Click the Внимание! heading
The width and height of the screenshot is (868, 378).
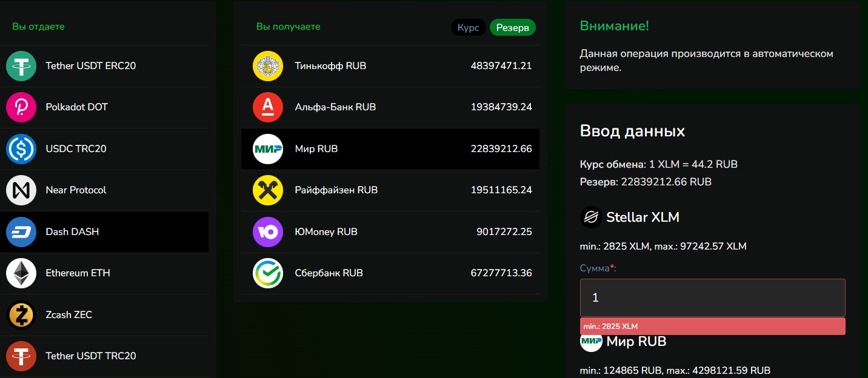pyautogui.click(x=615, y=25)
